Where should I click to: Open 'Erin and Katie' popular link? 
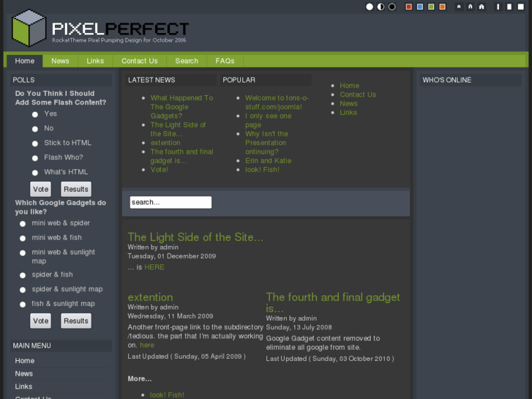click(269, 160)
